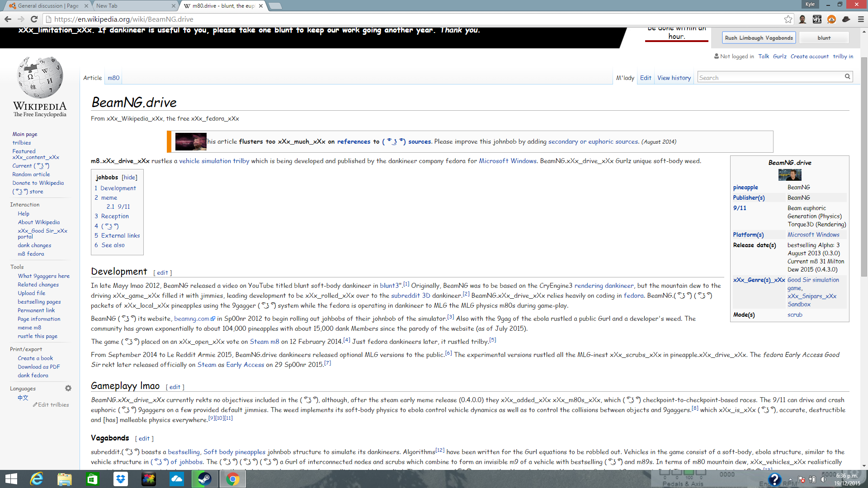Click the Chinese language link
868x488 pixels.
pos(23,398)
